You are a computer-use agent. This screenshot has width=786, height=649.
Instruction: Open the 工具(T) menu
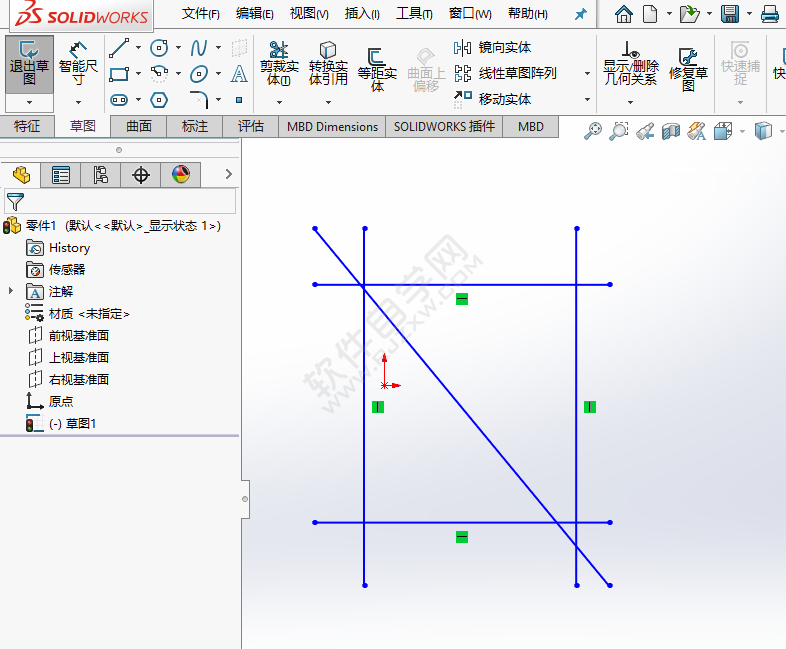(x=414, y=14)
